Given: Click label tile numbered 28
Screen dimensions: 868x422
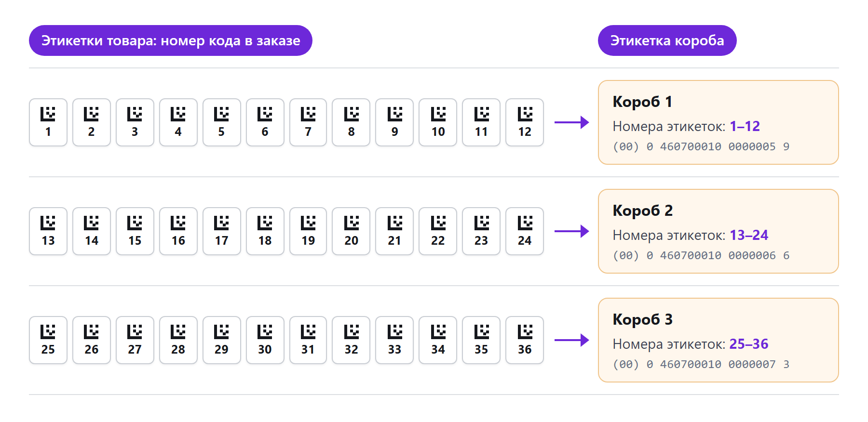Looking at the screenshot, I should pos(178,340).
